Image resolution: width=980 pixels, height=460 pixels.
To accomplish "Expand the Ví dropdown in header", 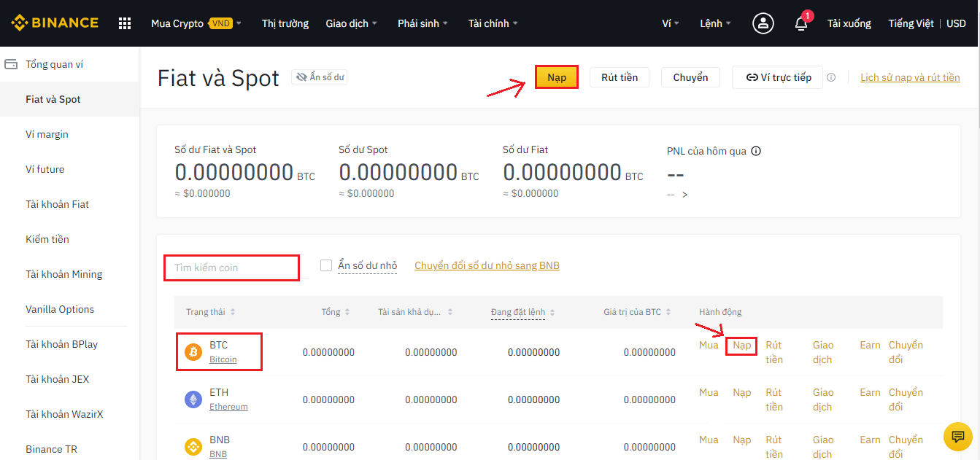I will click(x=671, y=23).
